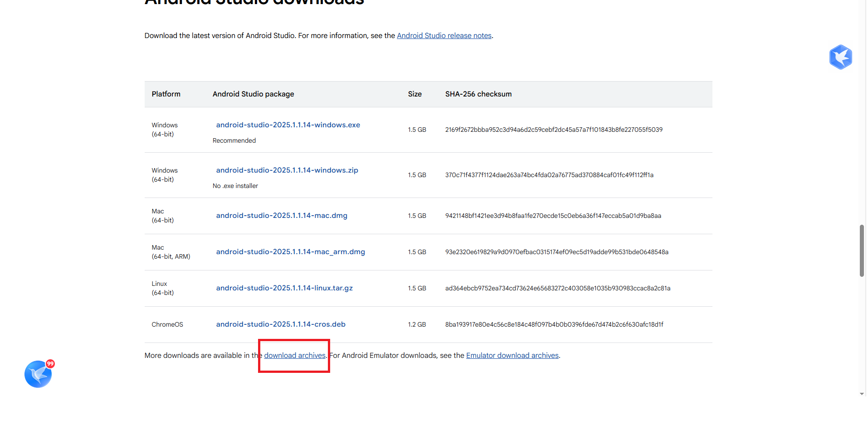868x439 pixels.
Task: Open the download archives link
Action: [x=295, y=356]
